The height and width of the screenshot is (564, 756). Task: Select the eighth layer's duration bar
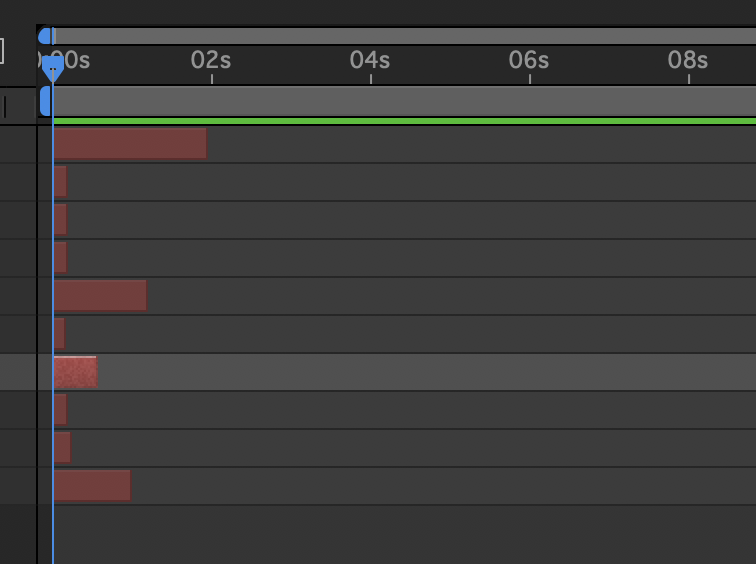click(x=60, y=410)
